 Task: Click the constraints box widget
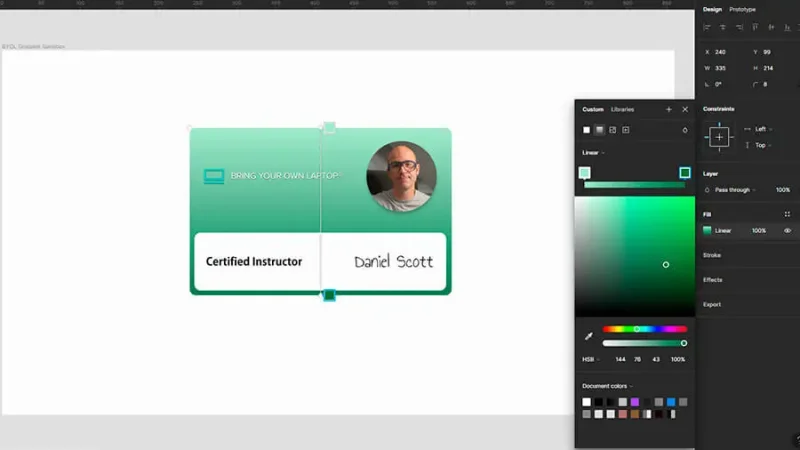[719, 137]
